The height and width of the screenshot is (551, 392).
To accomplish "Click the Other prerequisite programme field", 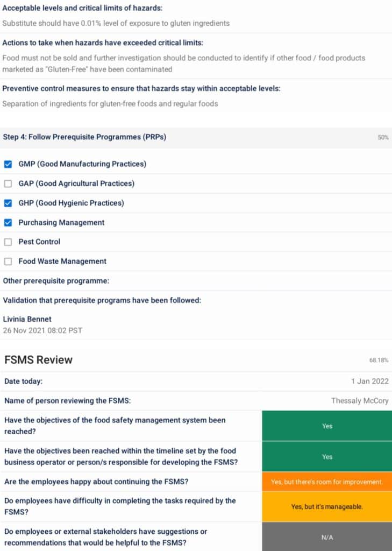I will [196, 281].
